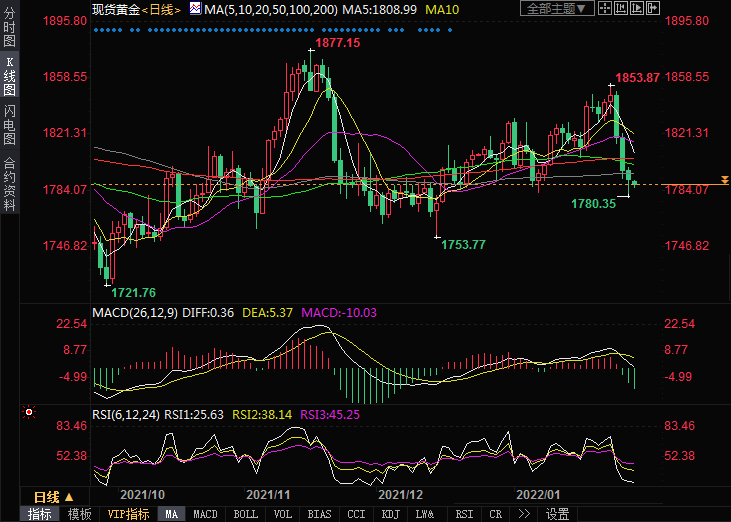The width and height of the screenshot is (731, 522).
Task: Show more indicators with >> arrow
Action: point(524,514)
